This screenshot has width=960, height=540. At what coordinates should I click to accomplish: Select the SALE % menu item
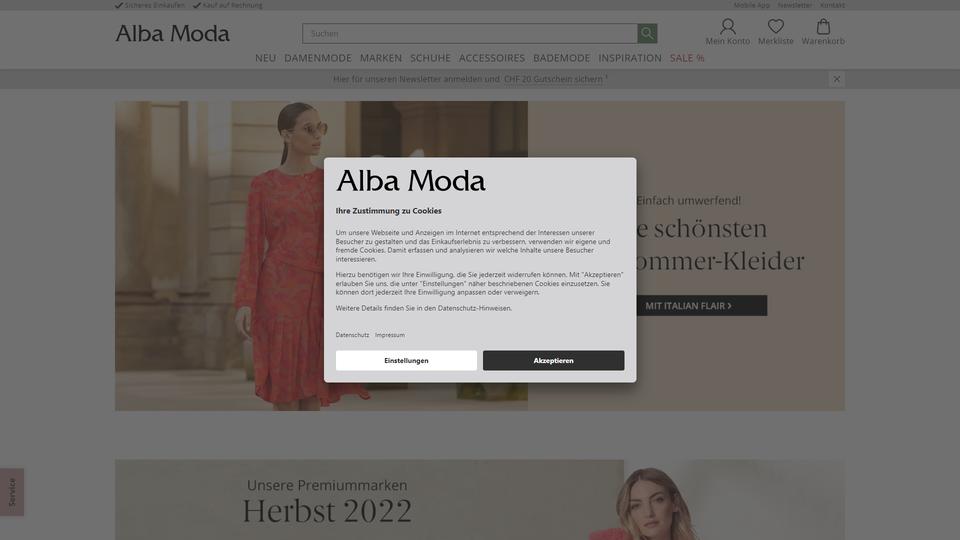click(687, 58)
